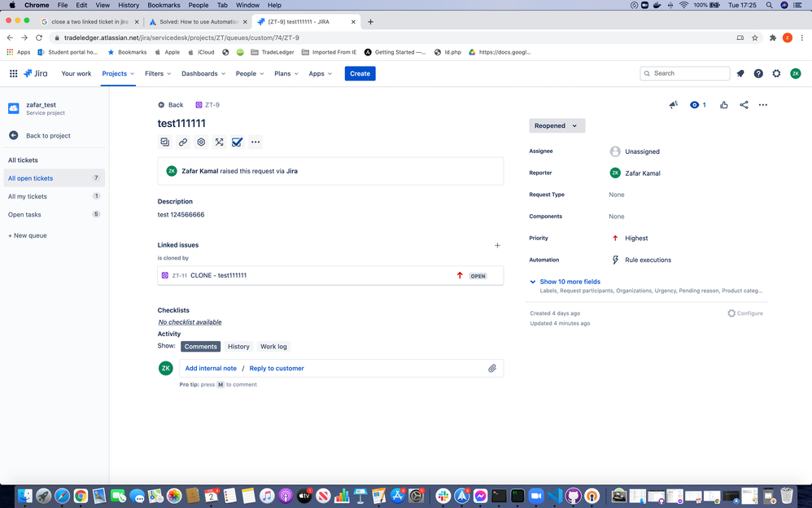The width and height of the screenshot is (812, 508).
Task: Attach a file with the paperclip icon
Action: (x=492, y=368)
